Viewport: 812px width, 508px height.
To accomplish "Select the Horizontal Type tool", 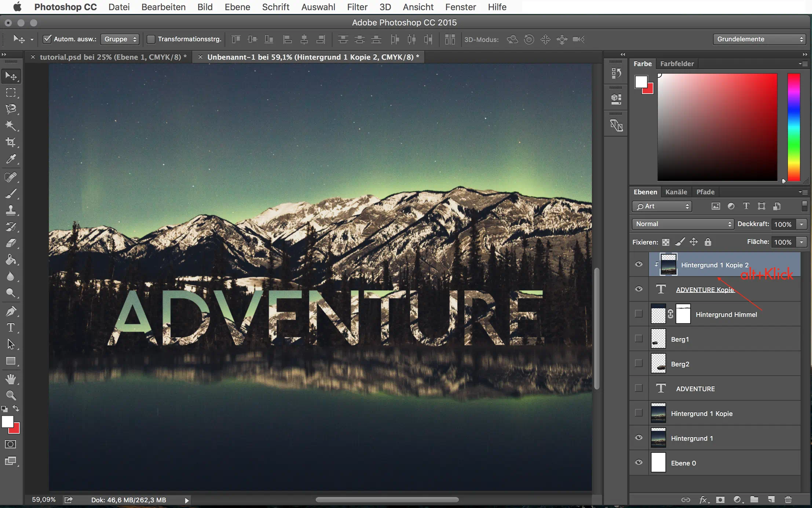I will pos(11,327).
